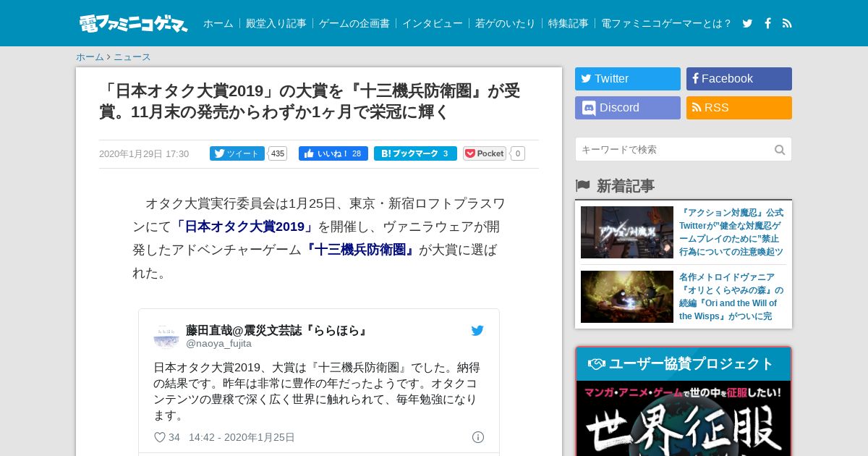
Task: Click sidebar RSS button
Action: tap(739, 108)
